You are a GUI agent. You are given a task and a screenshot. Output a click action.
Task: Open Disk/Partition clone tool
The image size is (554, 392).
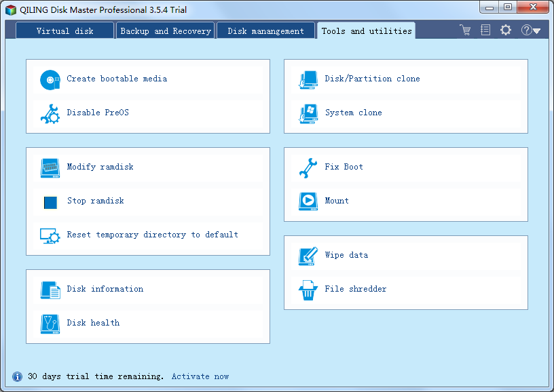pyautogui.click(x=372, y=79)
